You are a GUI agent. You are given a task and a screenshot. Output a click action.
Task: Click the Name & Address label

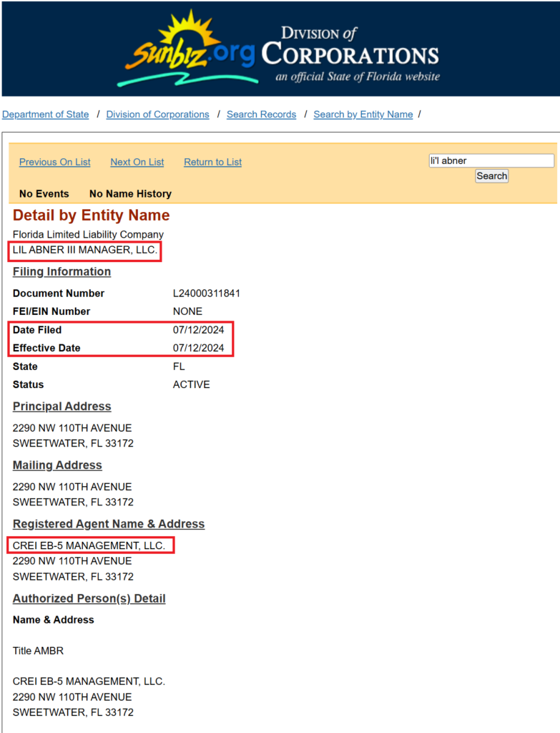pyautogui.click(x=53, y=620)
